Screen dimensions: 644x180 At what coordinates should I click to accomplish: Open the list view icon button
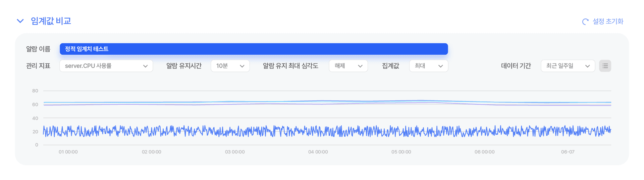coord(605,66)
